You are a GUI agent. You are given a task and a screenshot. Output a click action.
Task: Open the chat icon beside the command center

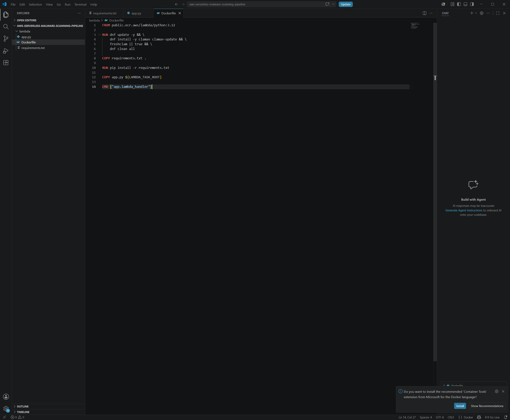pyautogui.click(x=327, y=4)
